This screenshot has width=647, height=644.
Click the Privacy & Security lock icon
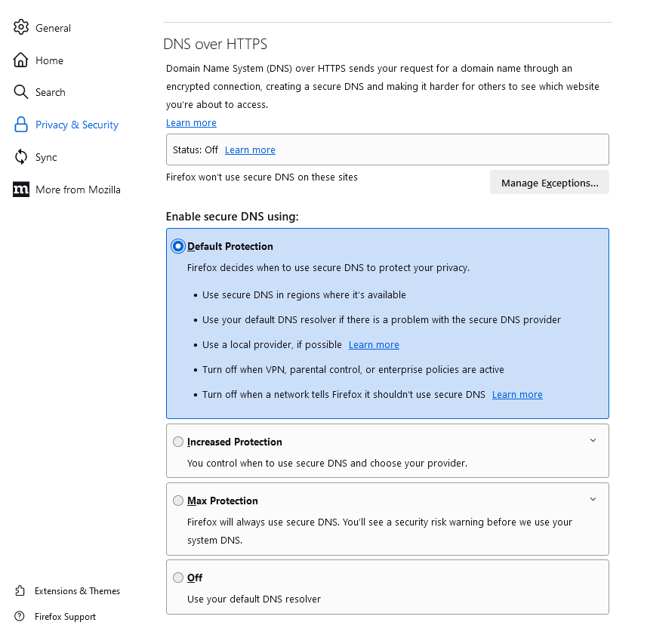point(21,125)
